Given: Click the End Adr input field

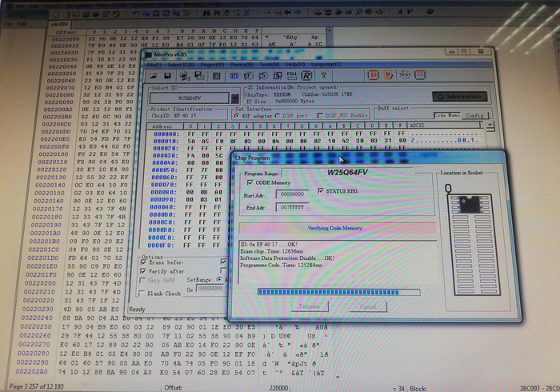Looking at the screenshot, I should pyautogui.click(x=292, y=207).
